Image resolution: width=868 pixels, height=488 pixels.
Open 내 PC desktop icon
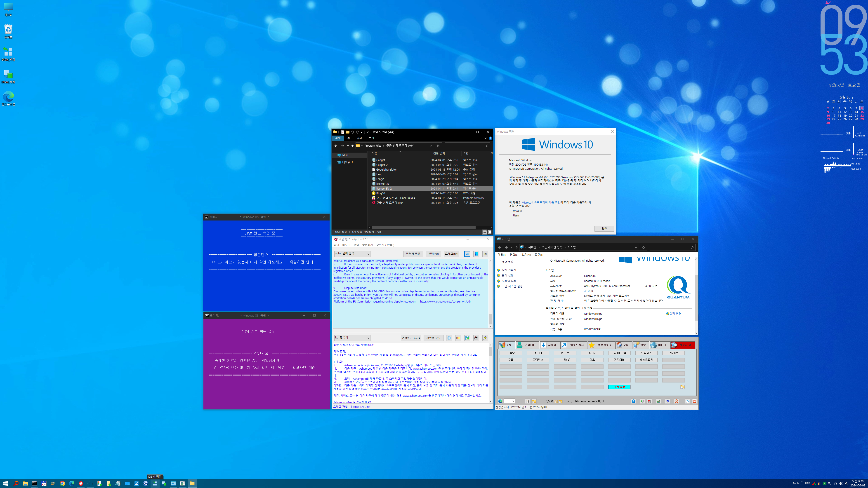pos(8,9)
